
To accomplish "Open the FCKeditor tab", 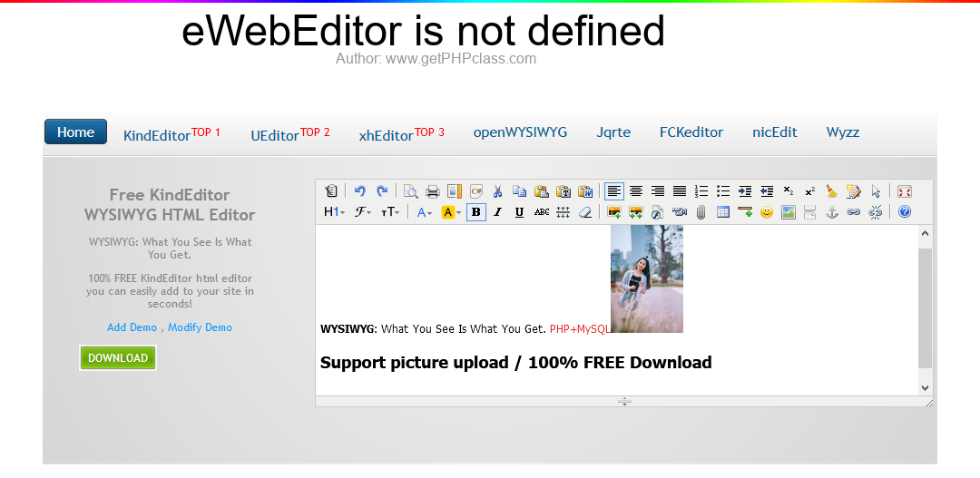I will (x=691, y=132).
